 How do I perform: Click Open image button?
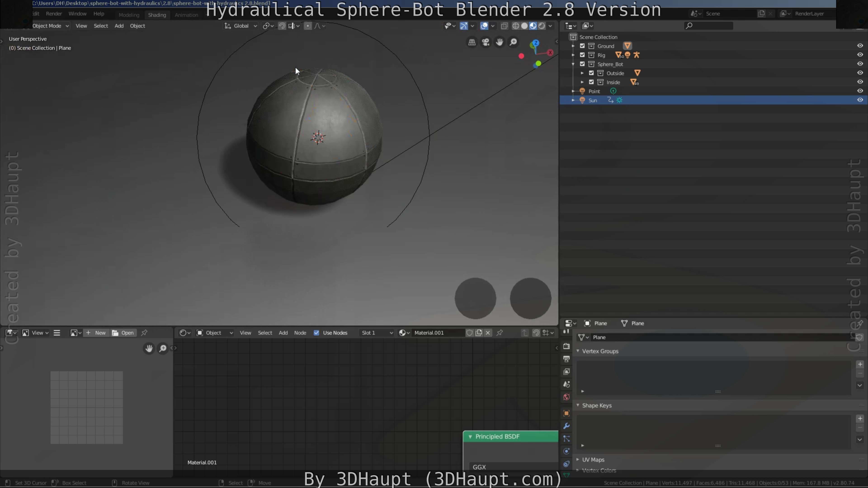[123, 333]
